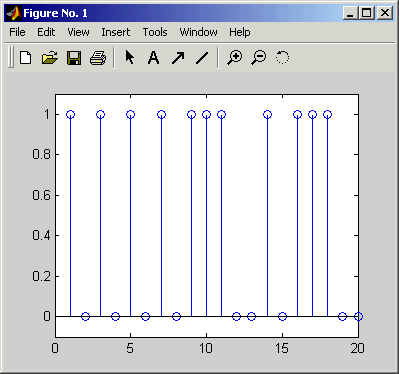Click the New Figure icon
Screen dimensions: 399x374
[26, 58]
